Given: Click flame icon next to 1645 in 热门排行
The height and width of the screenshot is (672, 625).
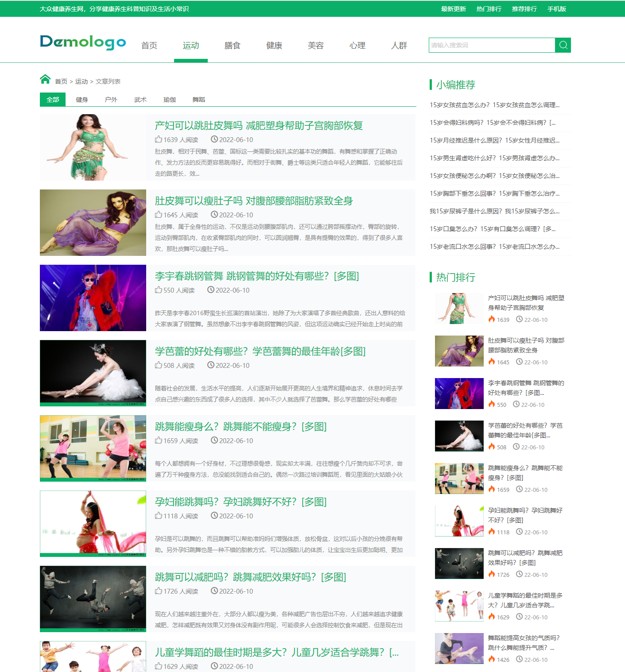Looking at the screenshot, I should click(491, 362).
